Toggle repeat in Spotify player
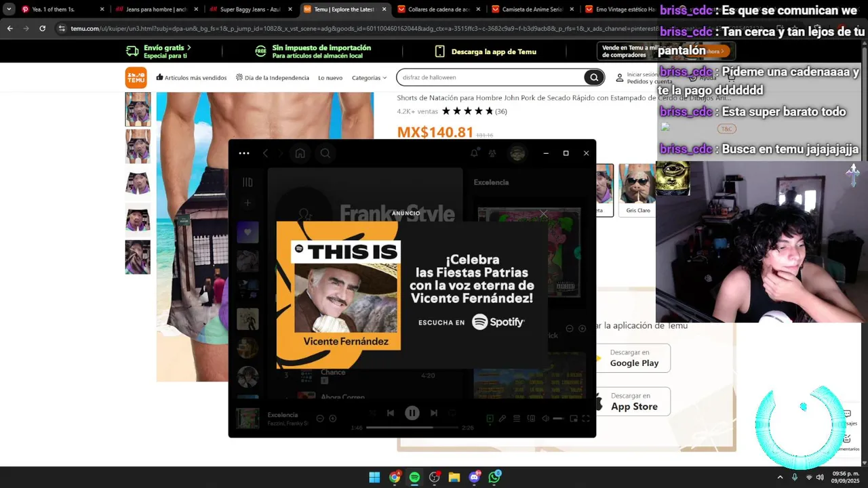The width and height of the screenshot is (868, 488). coord(452,413)
